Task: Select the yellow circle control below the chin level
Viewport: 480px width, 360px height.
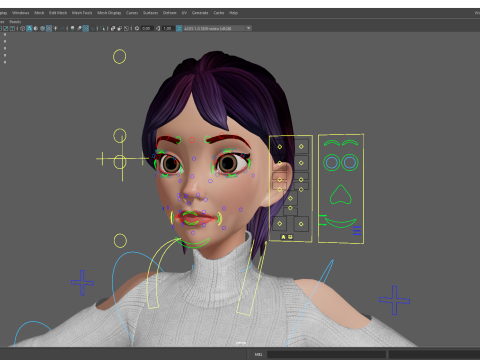Action: coord(120,241)
